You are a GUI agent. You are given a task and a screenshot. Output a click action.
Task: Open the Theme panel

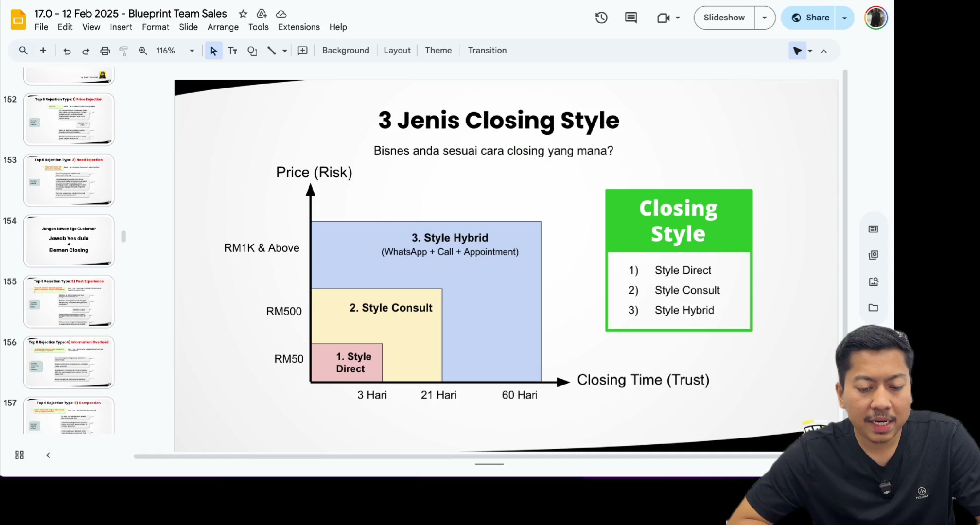click(x=438, y=51)
